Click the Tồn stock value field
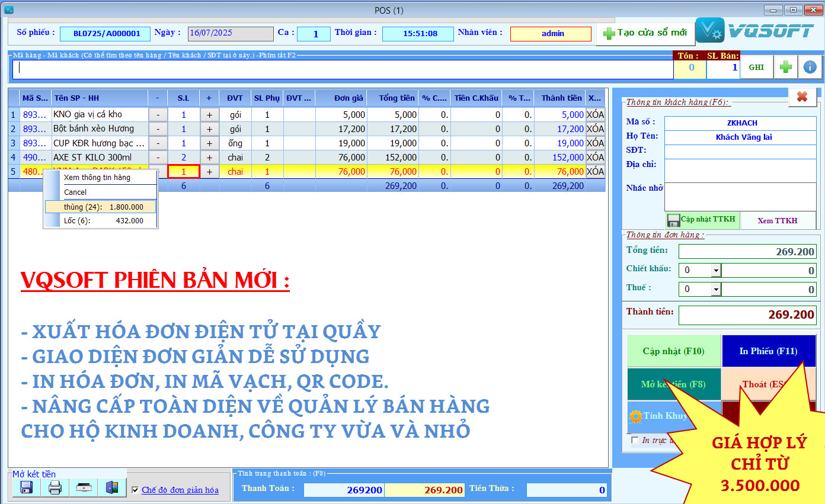825x504 pixels. pyautogui.click(x=690, y=68)
